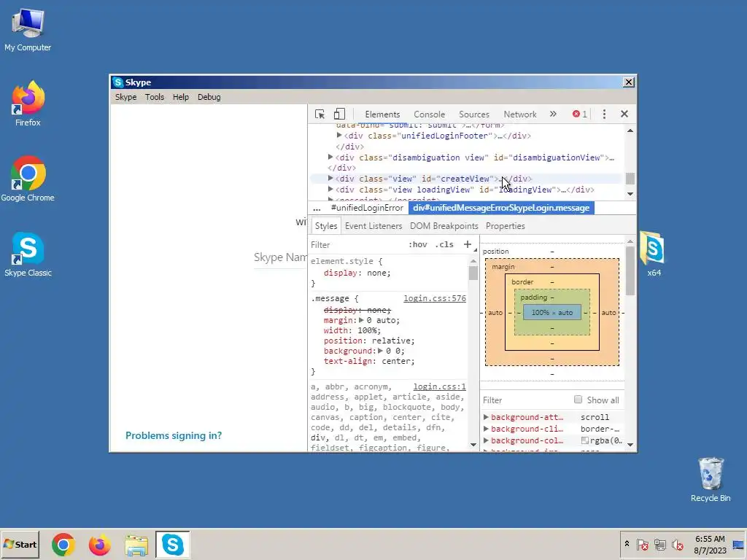This screenshot has height=560, width=747.
Task: Expand background-color computed property
Action: point(486,441)
